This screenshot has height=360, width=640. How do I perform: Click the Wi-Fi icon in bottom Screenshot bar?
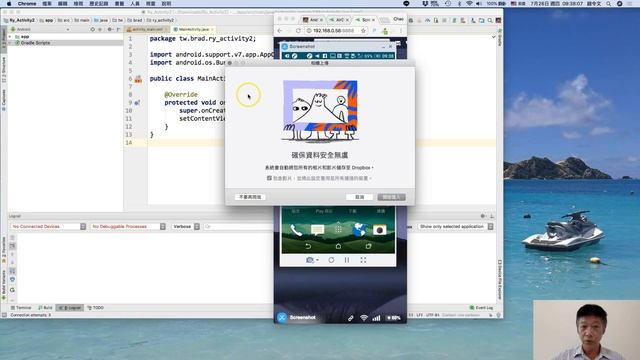pyautogui.click(x=364, y=318)
